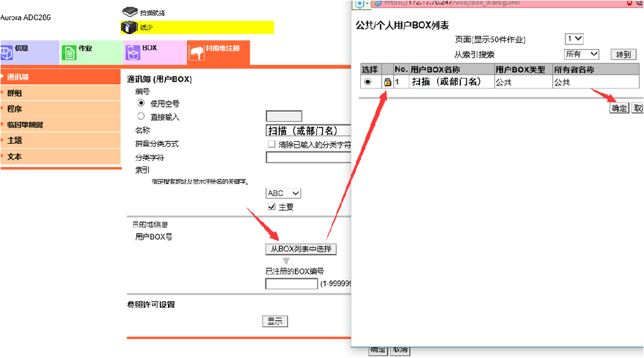Open the 所有 index search dropdown
The width and height of the screenshot is (644, 358).
pos(582,54)
